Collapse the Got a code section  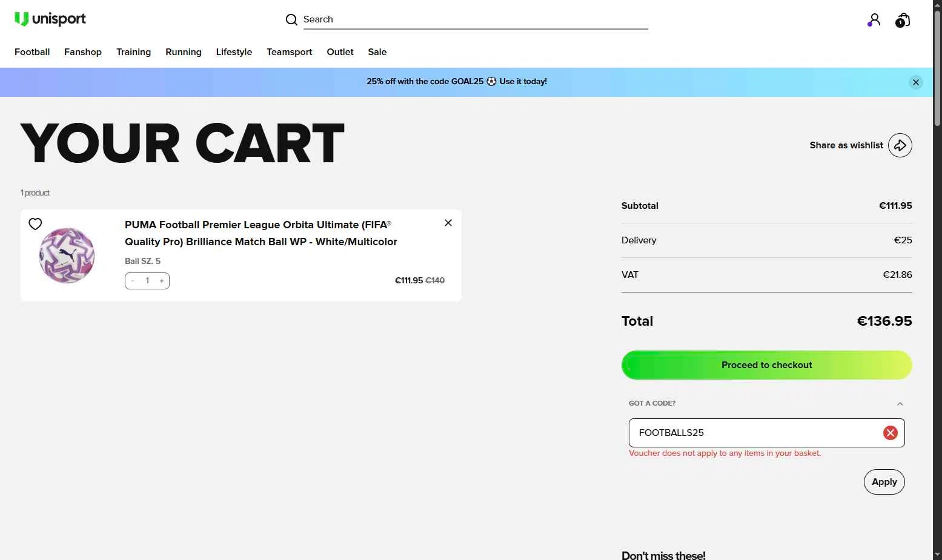(900, 404)
